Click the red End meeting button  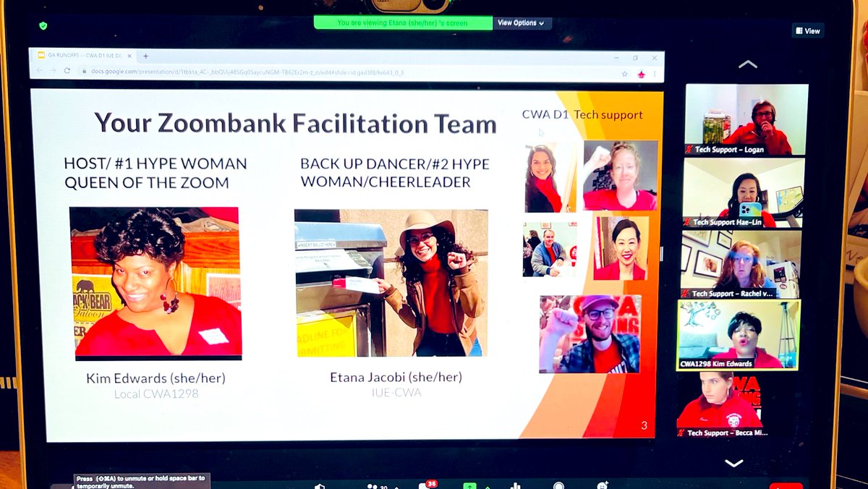pos(786,485)
